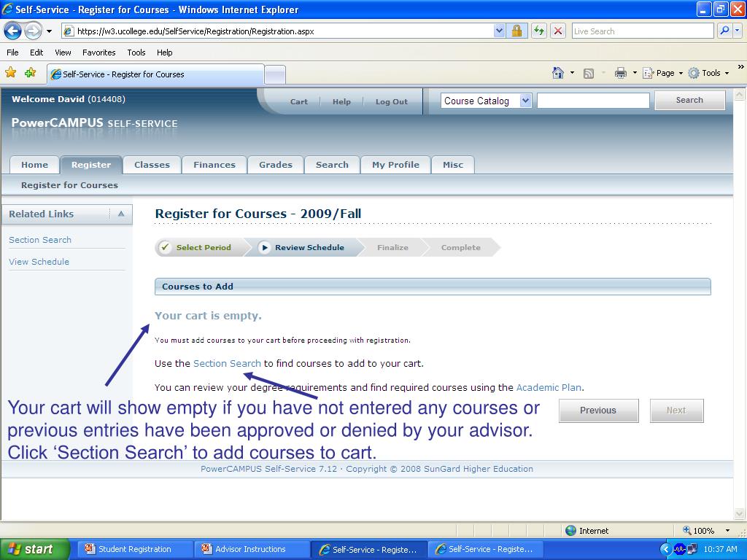Viewport: 747px width, 560px height.
Task: Click the browser Forward arrow button
Action: [33, 31]
